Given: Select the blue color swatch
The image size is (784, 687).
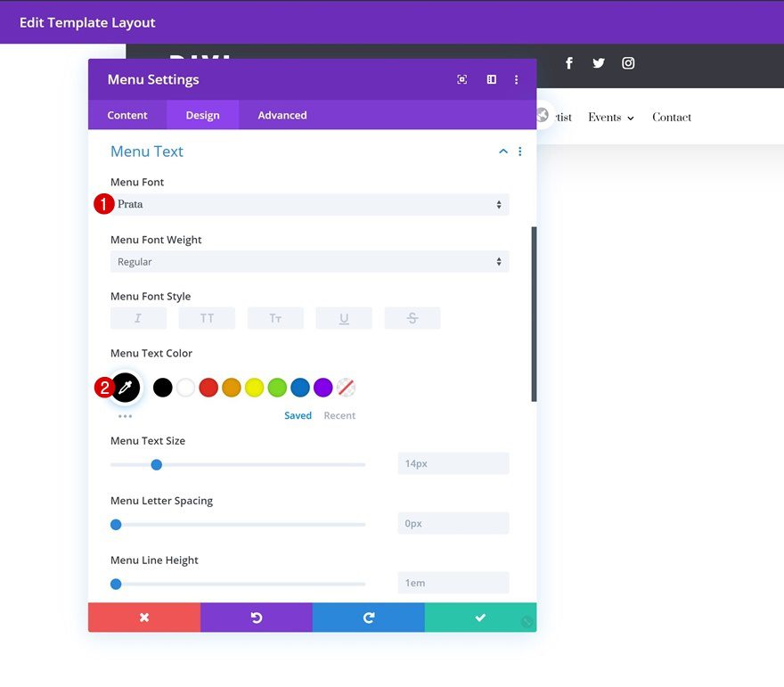Looking at the screenshot, I should [300, 388].
